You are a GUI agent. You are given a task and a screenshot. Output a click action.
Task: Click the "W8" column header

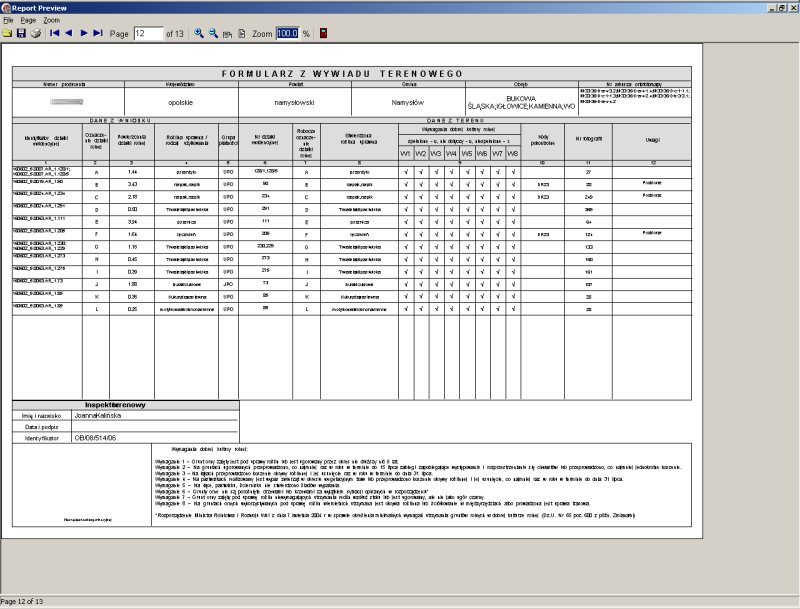(513, 154)
